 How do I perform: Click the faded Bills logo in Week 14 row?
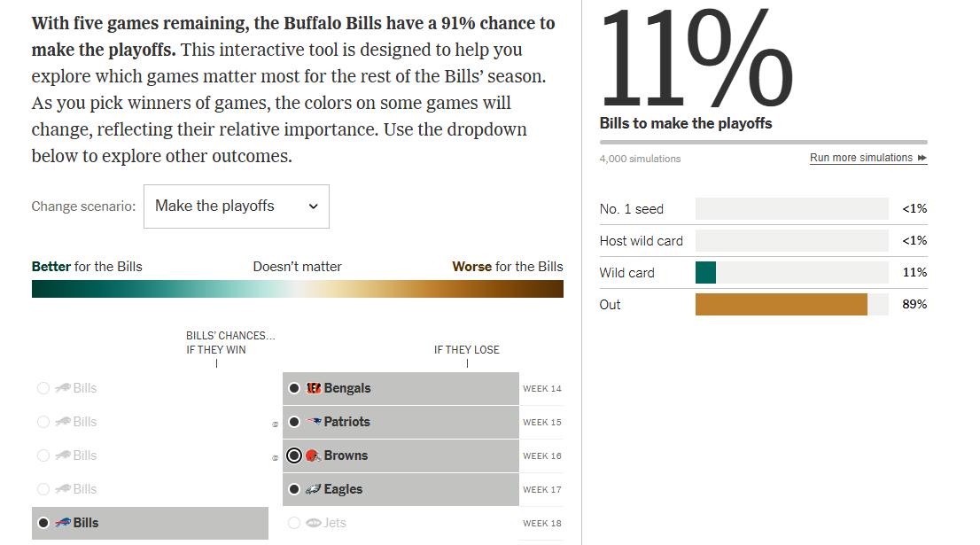(62, 388)
